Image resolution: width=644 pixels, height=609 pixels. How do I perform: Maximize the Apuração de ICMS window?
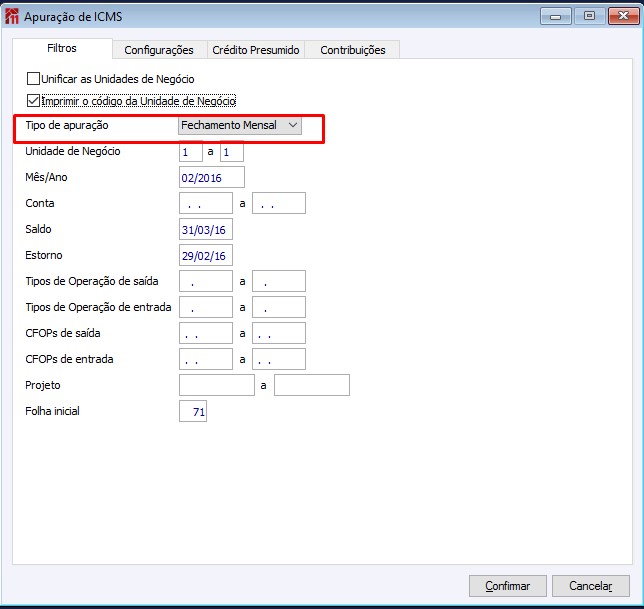click(x=589, y=16)
